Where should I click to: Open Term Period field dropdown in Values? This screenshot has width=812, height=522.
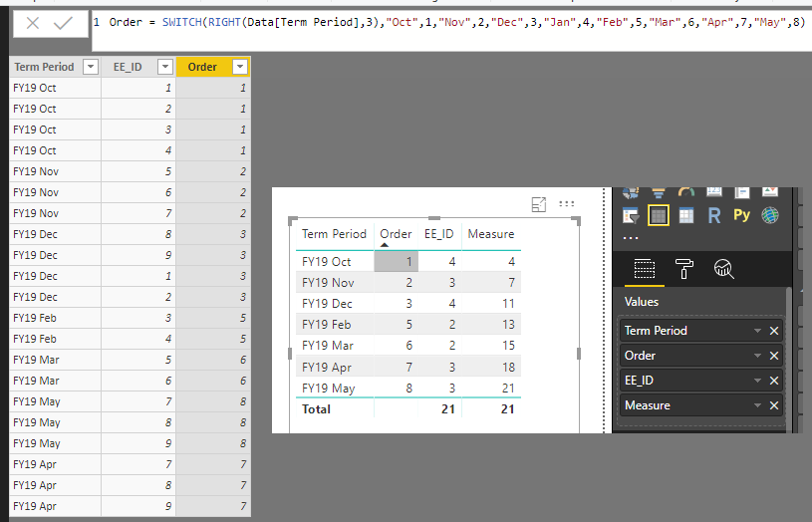[x=757, y=331]
